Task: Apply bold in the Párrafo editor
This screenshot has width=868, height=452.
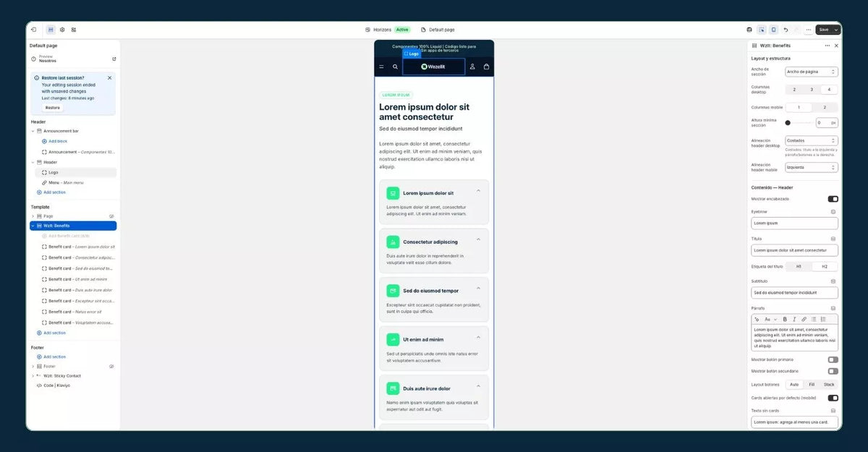Action: 785,319
